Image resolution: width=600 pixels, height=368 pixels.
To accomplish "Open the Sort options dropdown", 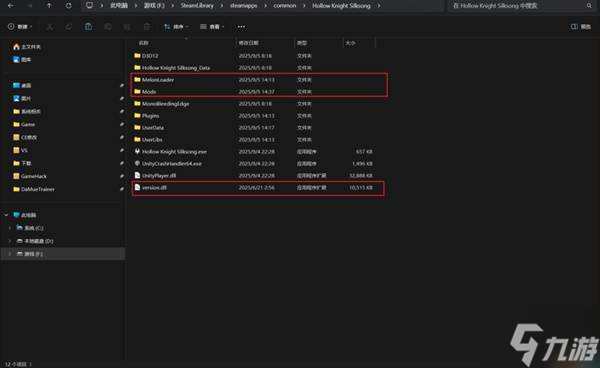I will pyautogui.click(x=176, y=26).
